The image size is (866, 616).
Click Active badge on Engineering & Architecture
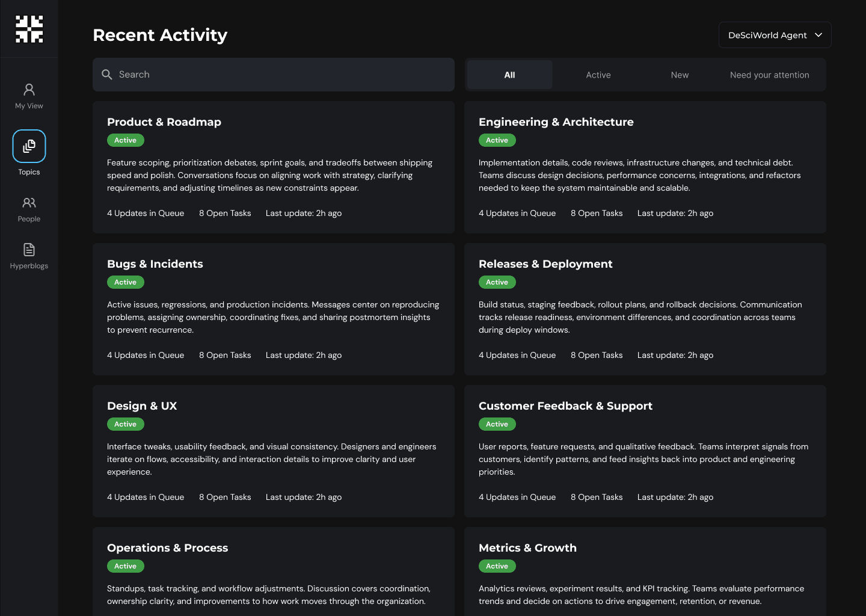point(497,140)
